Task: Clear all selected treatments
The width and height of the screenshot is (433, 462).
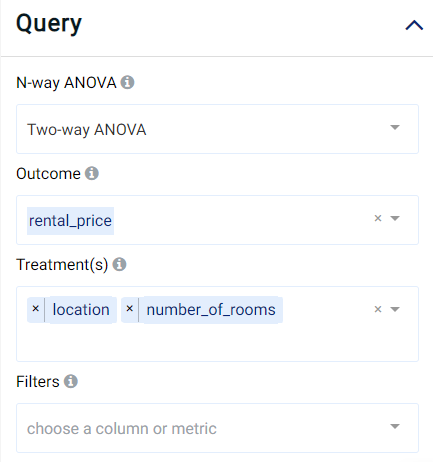Action: pos(378,309)
